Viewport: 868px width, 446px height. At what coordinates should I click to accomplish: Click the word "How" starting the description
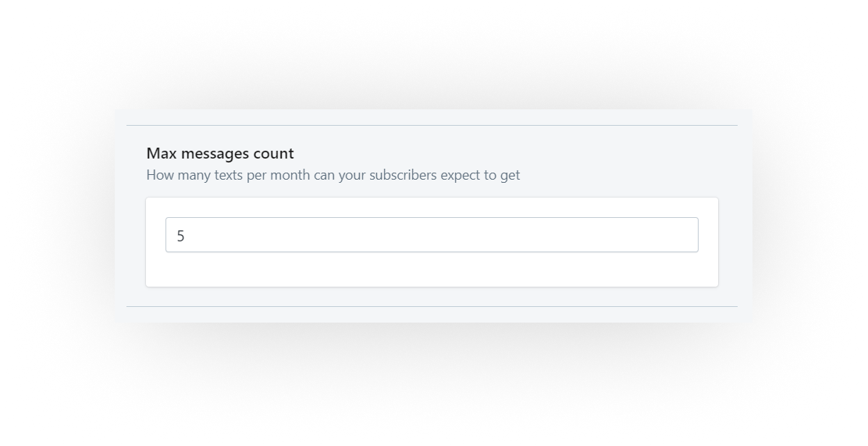point(158,175)
